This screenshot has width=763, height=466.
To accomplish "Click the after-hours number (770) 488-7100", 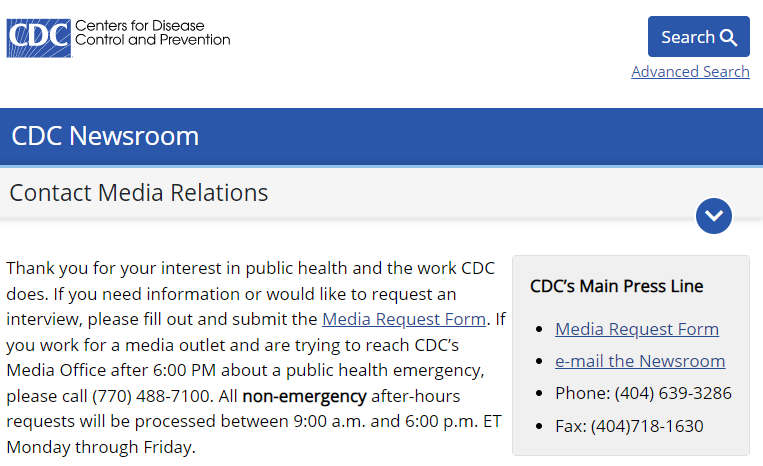I will click(152, 396).
